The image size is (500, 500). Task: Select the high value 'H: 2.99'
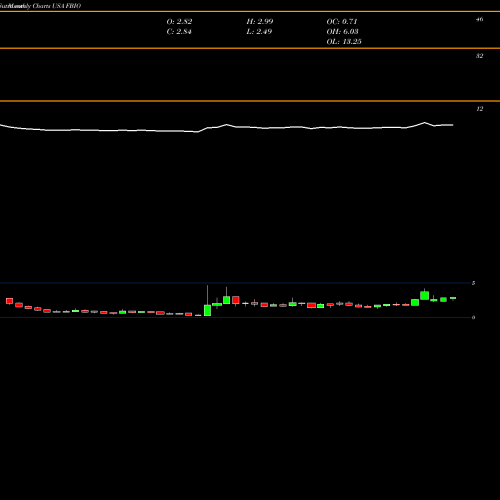tap(260, 21)
